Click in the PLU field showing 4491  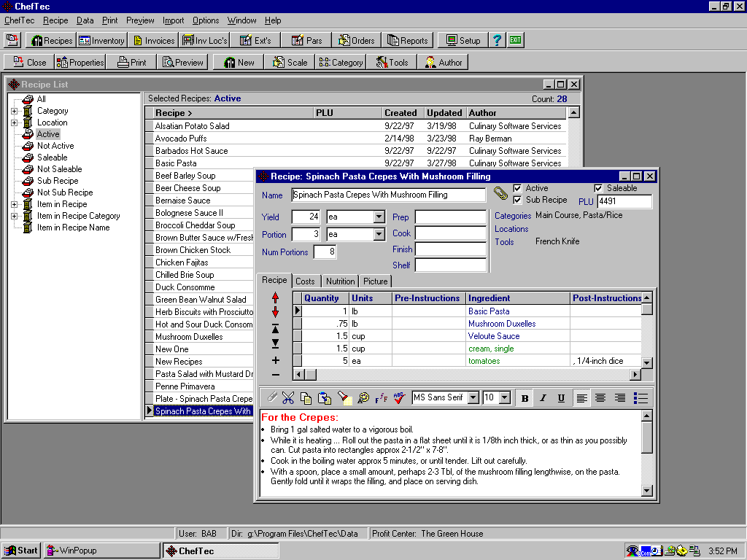(x=624, y=201)
